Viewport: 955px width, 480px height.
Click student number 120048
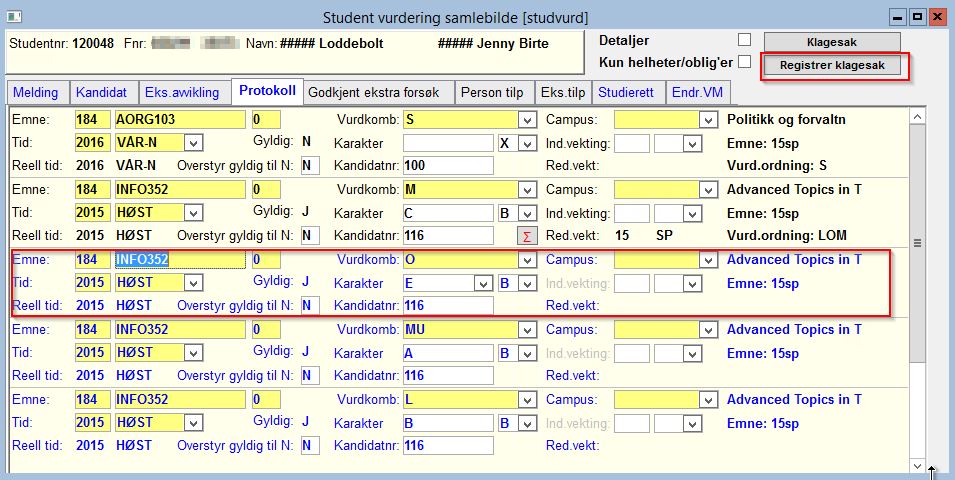pyautogui.click(x=93, y=44)
